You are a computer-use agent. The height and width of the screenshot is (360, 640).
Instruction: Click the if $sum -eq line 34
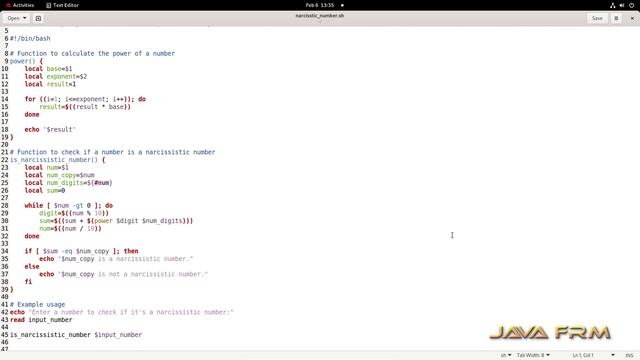(x=81, y=251)
